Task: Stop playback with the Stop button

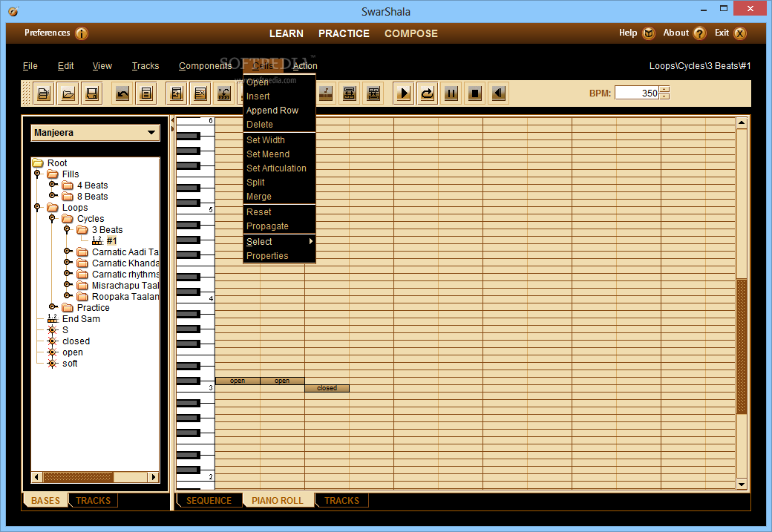Action: (x=474, y=93)
